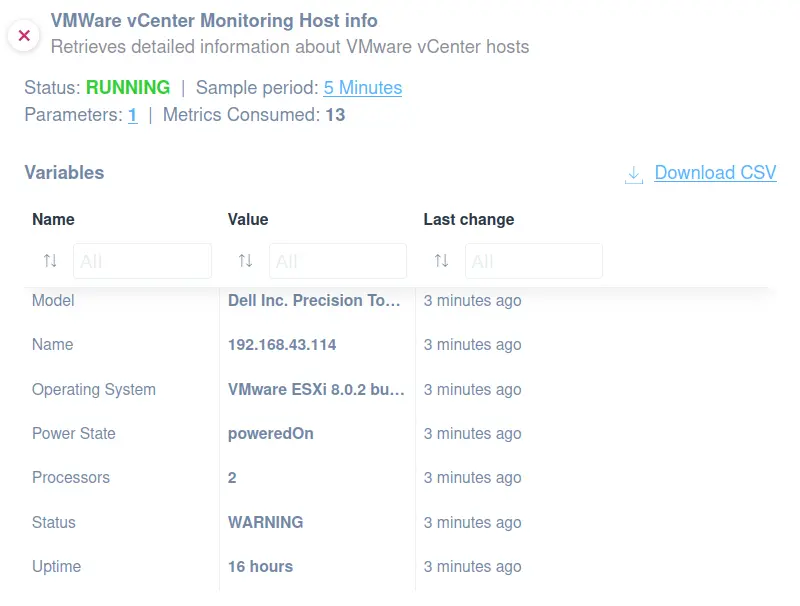Open the Parameters count link
Image resolution: width=800 pixels, height=606 pixels.
tap(133, 115)
